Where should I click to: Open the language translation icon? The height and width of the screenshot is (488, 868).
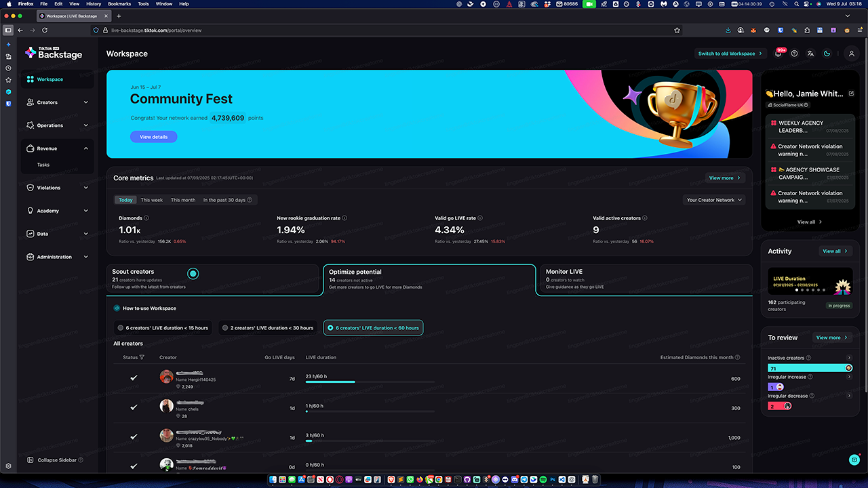pyautogui.click(x=810, y=54)
